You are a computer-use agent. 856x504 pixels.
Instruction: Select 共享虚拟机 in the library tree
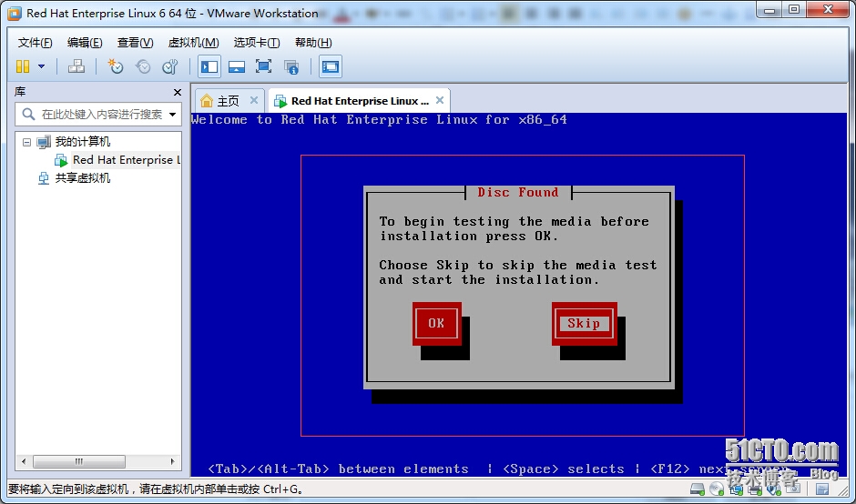tap(83, 177)
